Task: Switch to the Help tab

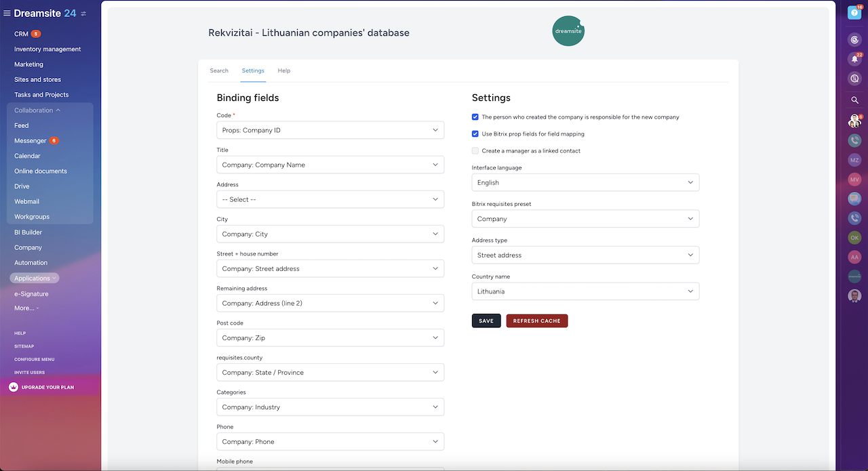Action: point(283,70)
